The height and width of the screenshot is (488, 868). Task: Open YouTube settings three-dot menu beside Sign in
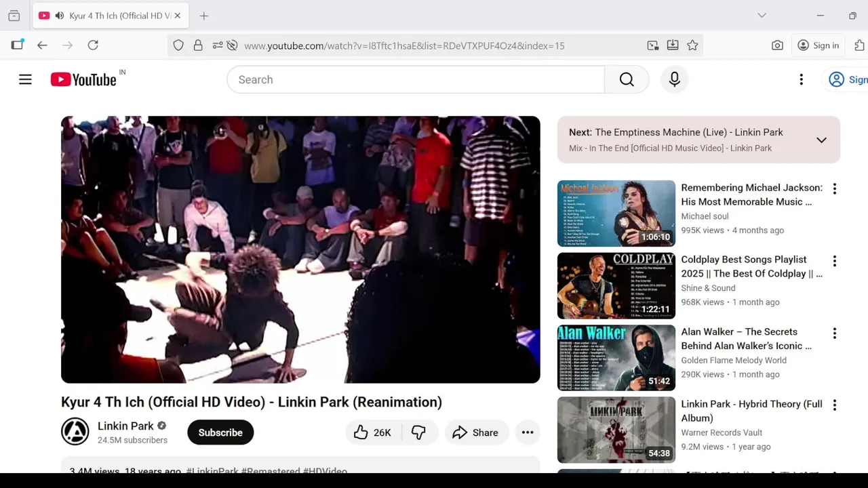(801, 79)
